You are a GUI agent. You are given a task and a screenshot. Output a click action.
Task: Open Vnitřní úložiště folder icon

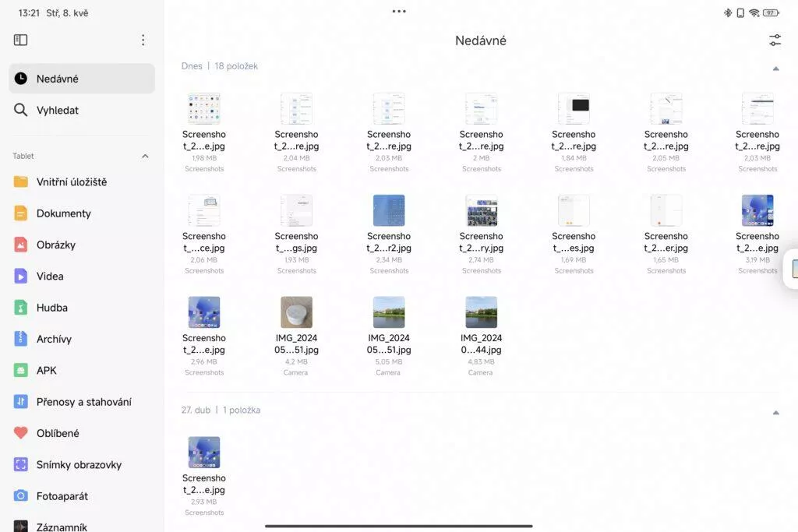[x=20, y=181]
